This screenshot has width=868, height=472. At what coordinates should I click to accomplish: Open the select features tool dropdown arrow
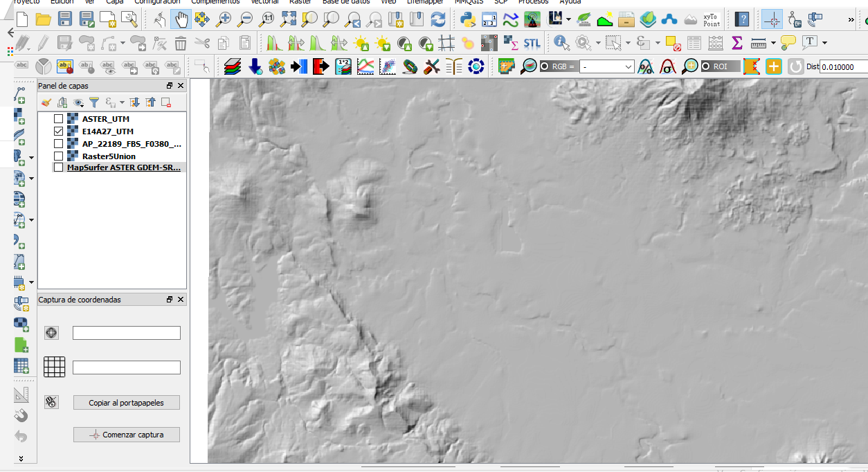[x=628, y=44]
